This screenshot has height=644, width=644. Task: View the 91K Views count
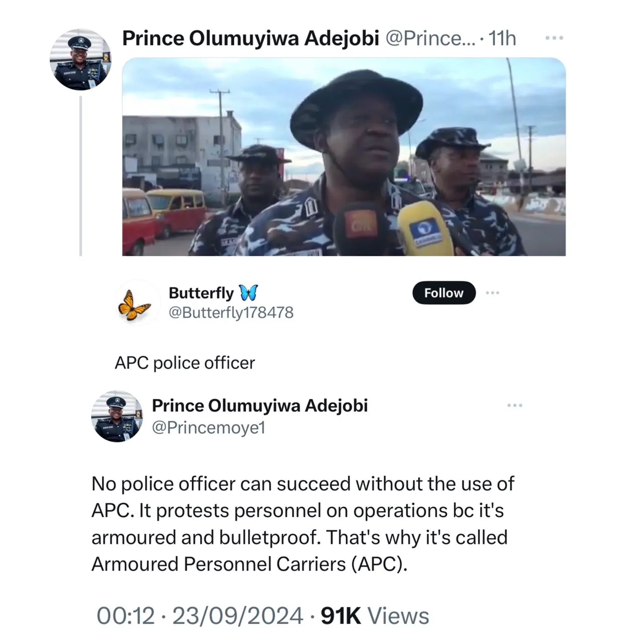coord(375,616)
